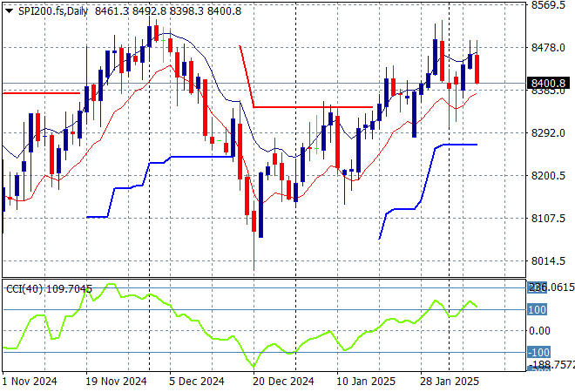Click the 8107.5 price axis label
The image size is (575, 392).
click(548, 219)
